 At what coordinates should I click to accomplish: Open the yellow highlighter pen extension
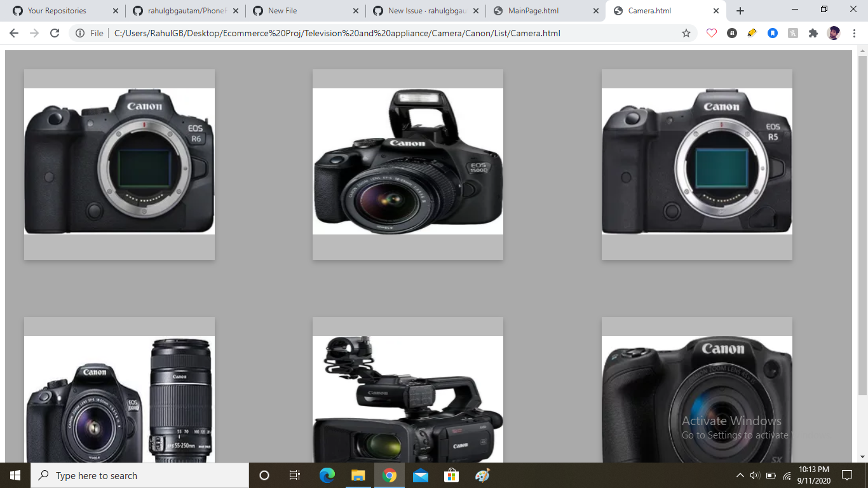[752, 33]
